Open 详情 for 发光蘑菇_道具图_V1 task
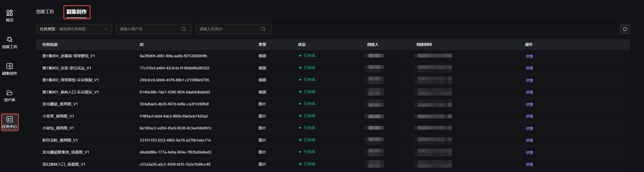The image size is (644, 172). [x=529, y=104]
